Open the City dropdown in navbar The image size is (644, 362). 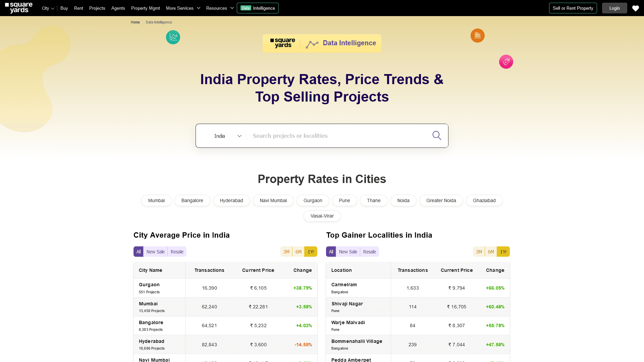click(47, 8)
